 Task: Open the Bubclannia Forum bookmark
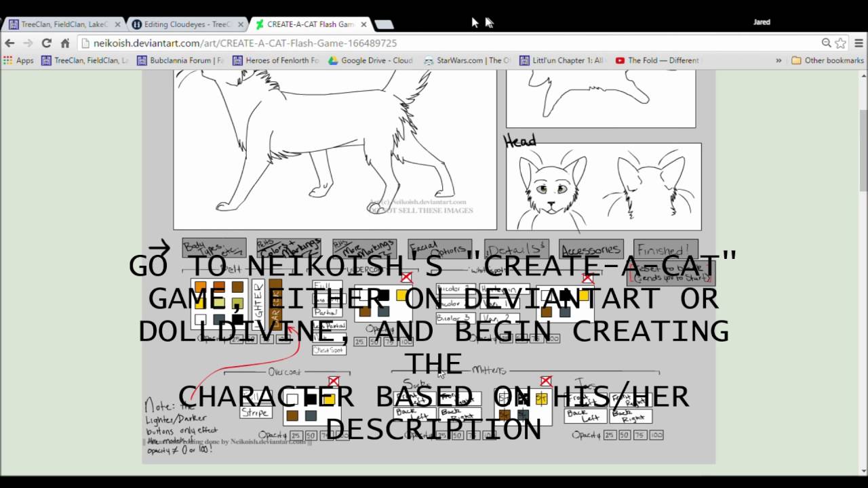180,60
